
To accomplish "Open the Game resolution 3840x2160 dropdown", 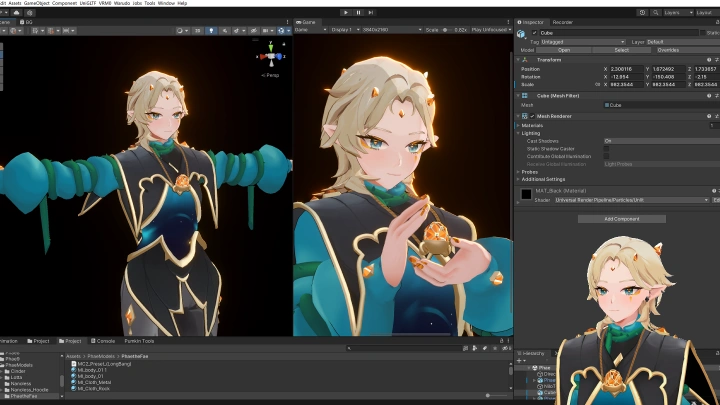I will (x=392, y=30).
